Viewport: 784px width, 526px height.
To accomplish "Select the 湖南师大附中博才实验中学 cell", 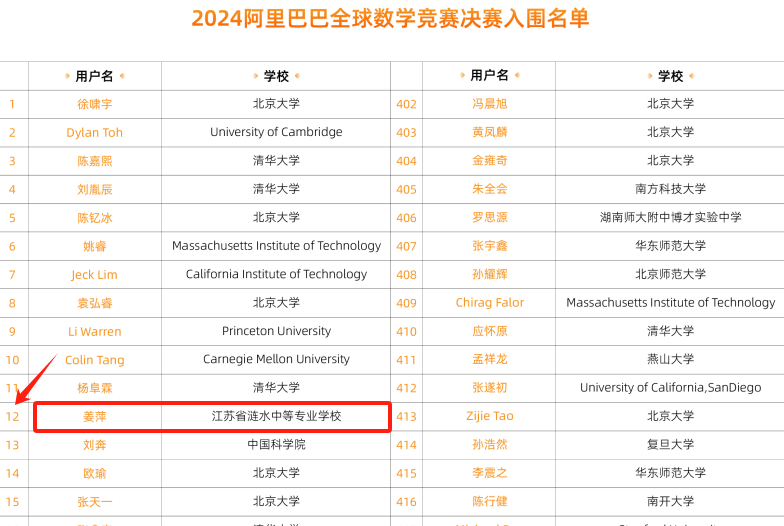I will tap(670, 217).
